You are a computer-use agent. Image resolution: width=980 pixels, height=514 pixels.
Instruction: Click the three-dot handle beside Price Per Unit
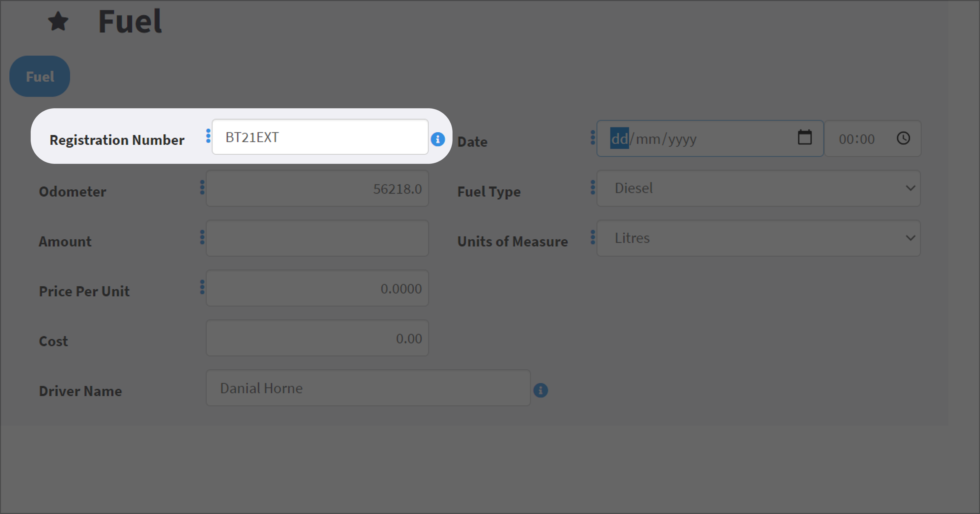(x=202, y=287)
